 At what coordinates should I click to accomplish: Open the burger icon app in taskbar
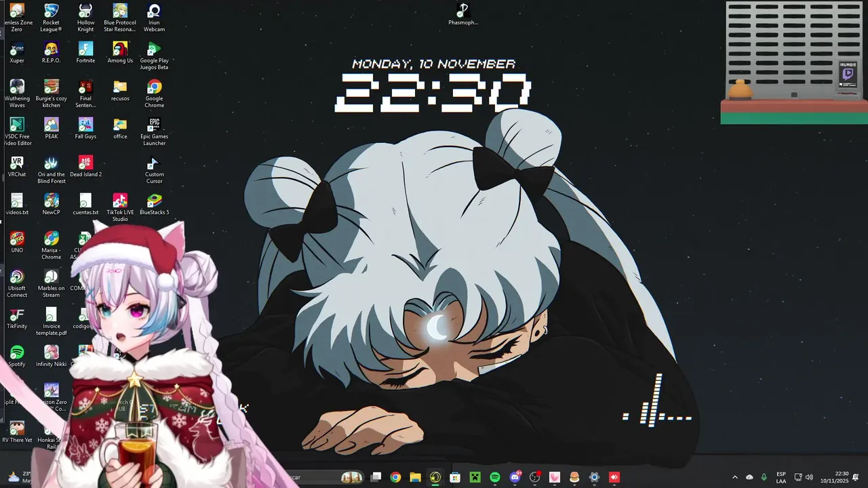574,477
